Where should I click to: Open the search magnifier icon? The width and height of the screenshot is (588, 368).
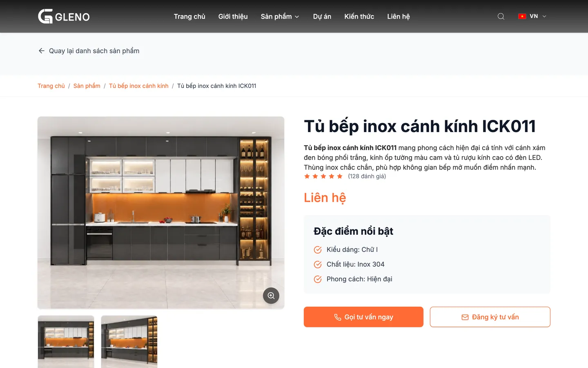tap(501, 16)
